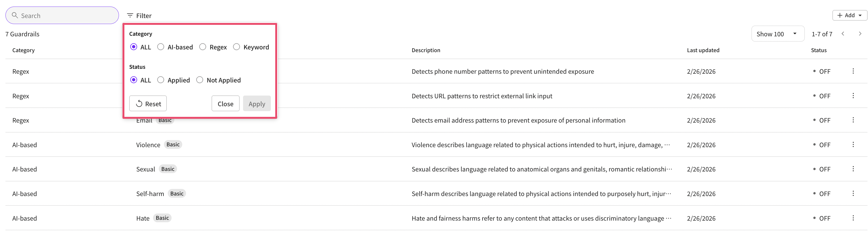Open the more options menu for the Email row
Viewport: 868px width, 249px height.
[x=853, y=120]
